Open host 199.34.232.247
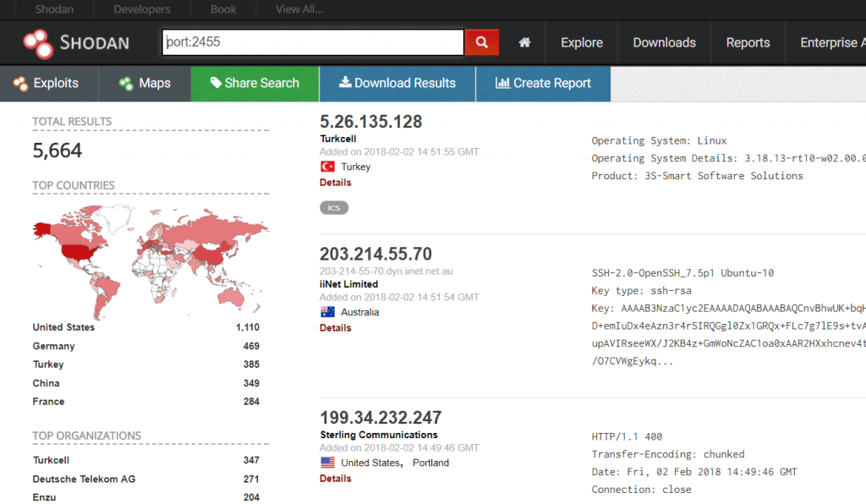 (381, 418)
